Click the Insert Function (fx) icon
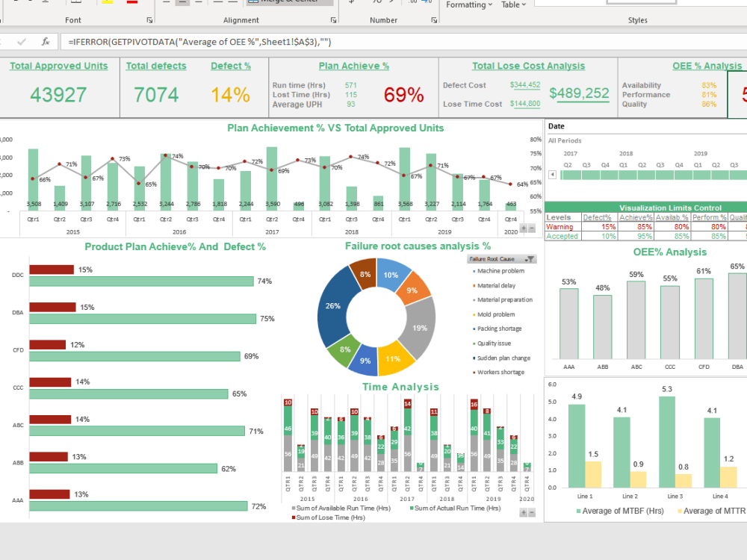The width and height of the screenshot is (747, 560). pyautogui.click(x=46, y=43)
